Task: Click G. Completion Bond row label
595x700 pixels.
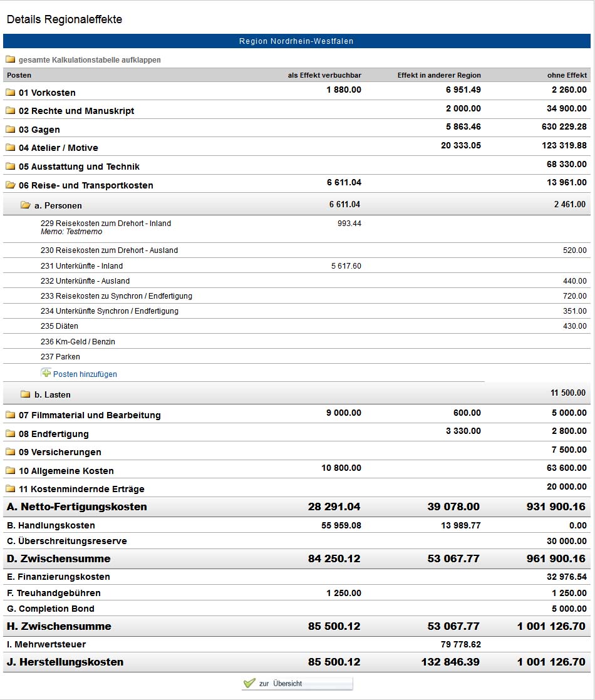Action: (x=51, y=609)
